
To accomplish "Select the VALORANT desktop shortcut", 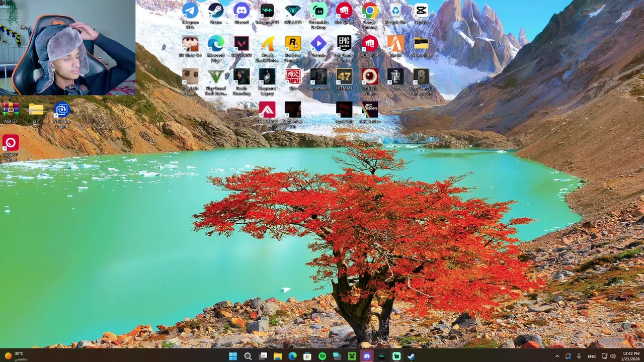I will click(x=242, y=46).
